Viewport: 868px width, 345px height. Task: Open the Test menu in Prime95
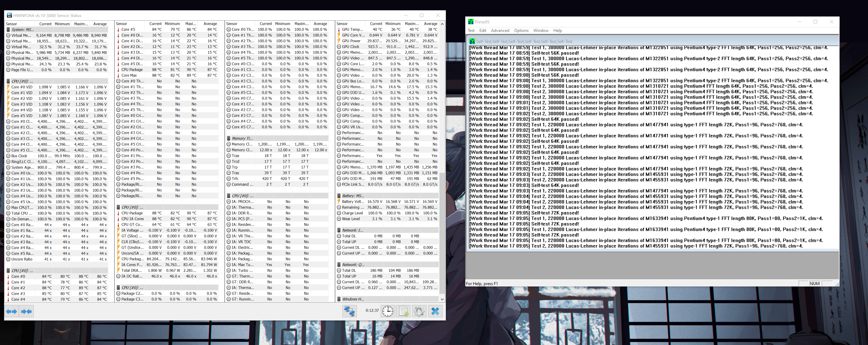471,30
